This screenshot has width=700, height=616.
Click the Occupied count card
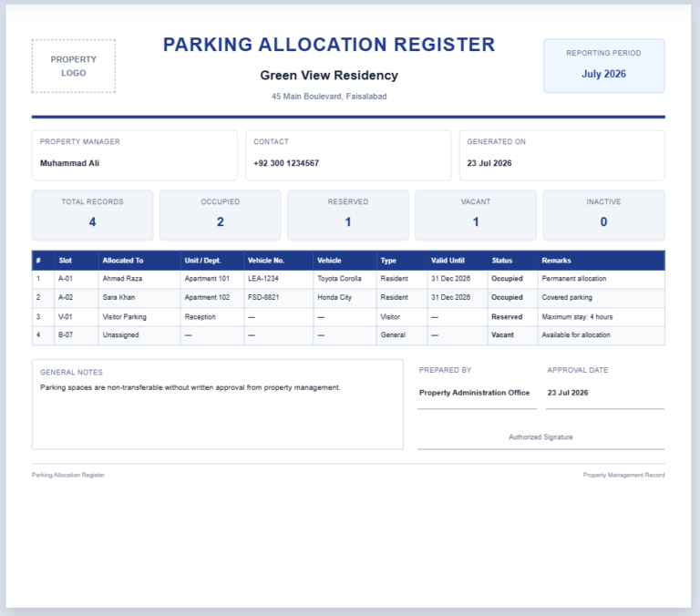coord(220,215)
